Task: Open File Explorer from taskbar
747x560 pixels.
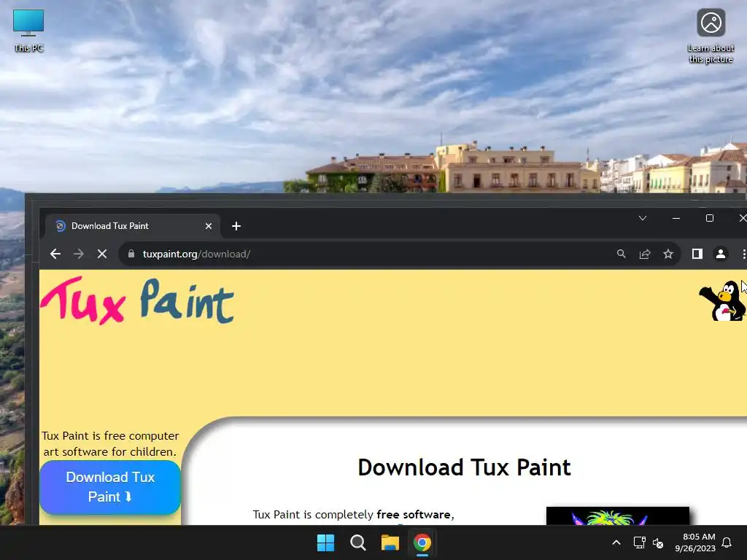Action: click(390, 542)
